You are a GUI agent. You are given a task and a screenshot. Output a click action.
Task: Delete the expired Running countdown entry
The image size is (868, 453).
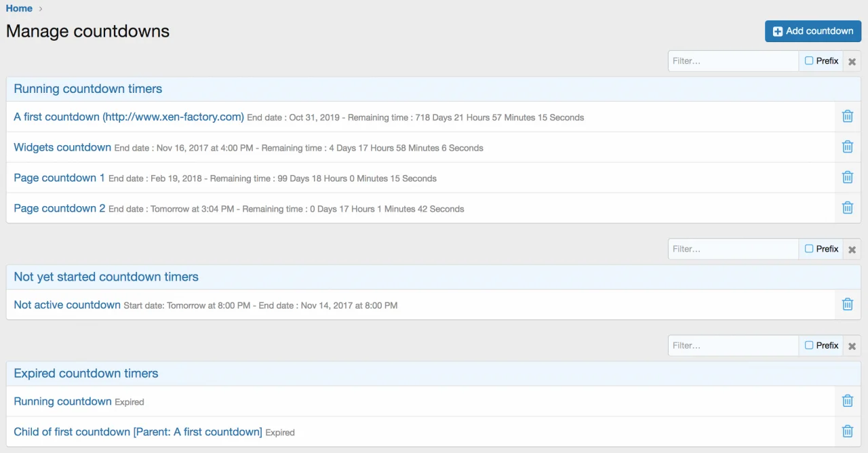(x=847, y=401)
